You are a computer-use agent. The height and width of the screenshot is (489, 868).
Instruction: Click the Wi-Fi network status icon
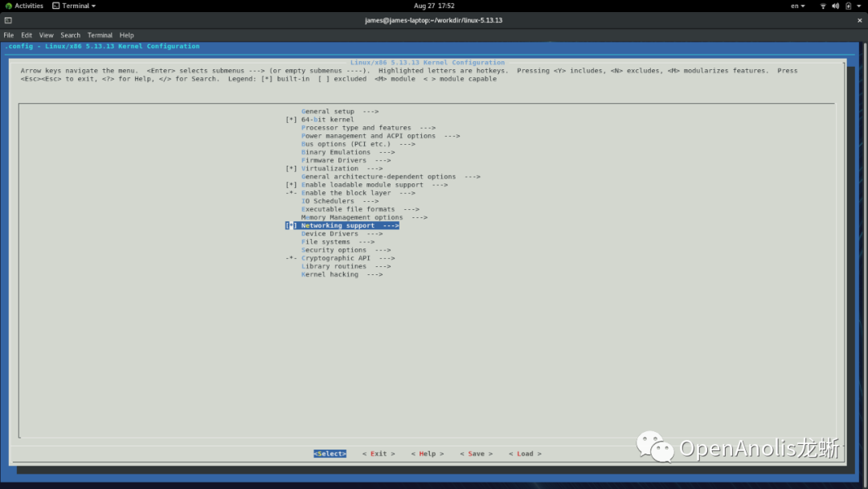[823, 6]
